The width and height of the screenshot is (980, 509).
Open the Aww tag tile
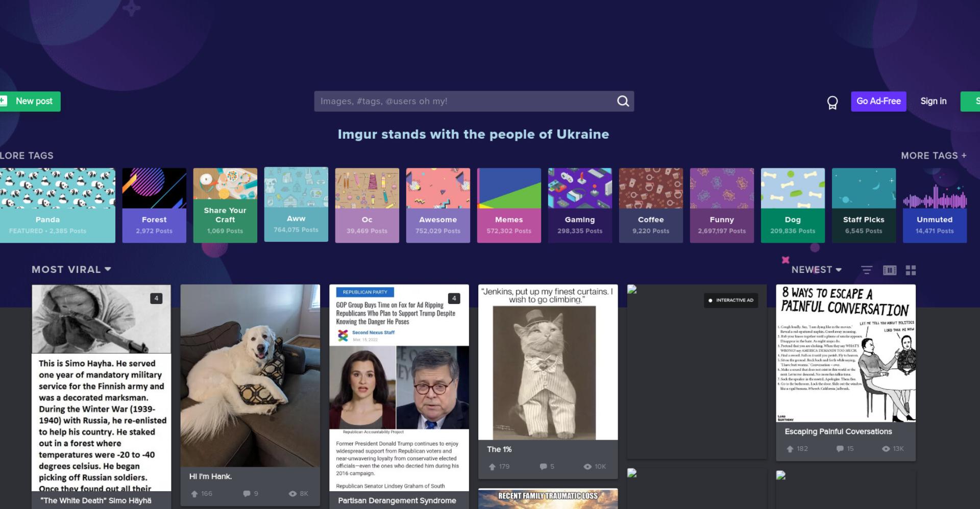point(296,204)
